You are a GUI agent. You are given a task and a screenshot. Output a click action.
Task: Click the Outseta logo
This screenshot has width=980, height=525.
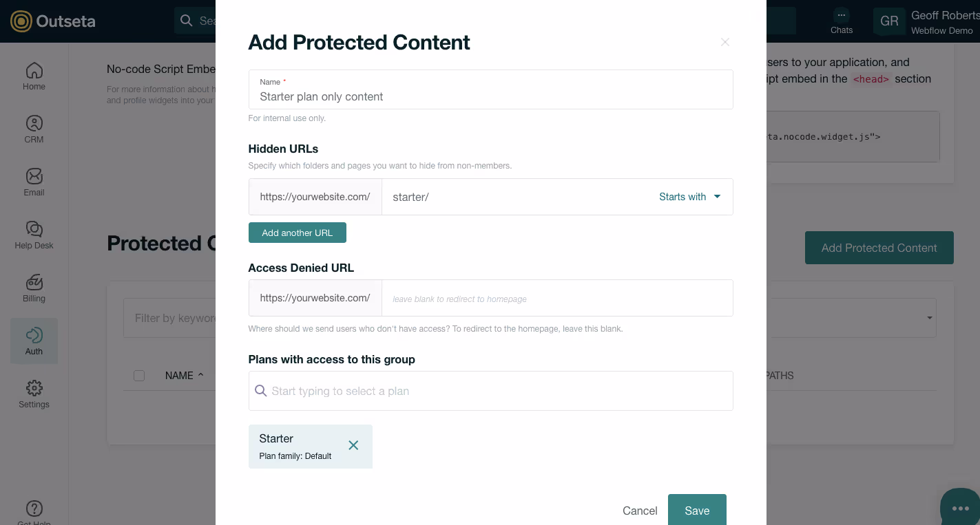tap(53, 21)
